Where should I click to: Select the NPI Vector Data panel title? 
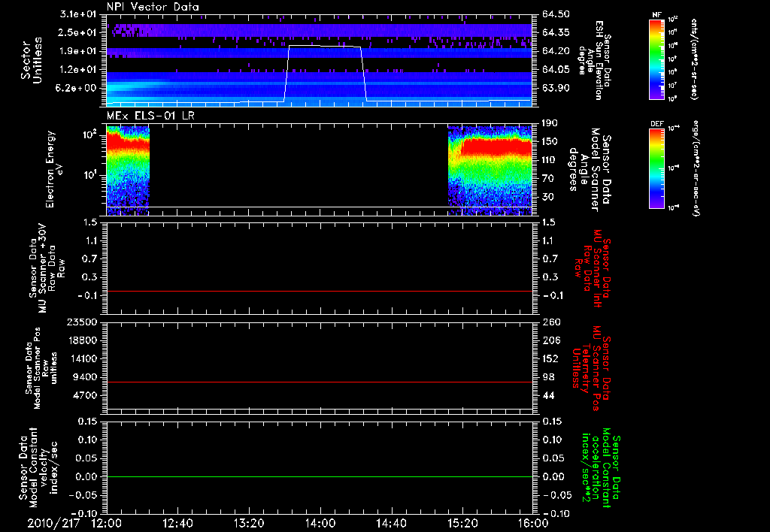coord(153,7)
